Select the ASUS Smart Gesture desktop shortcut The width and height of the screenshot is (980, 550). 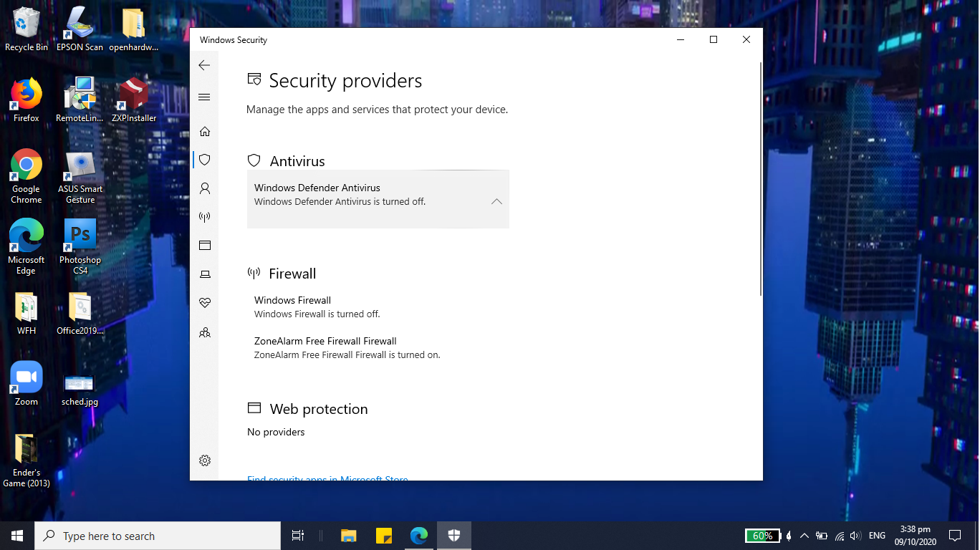(80, 177)
